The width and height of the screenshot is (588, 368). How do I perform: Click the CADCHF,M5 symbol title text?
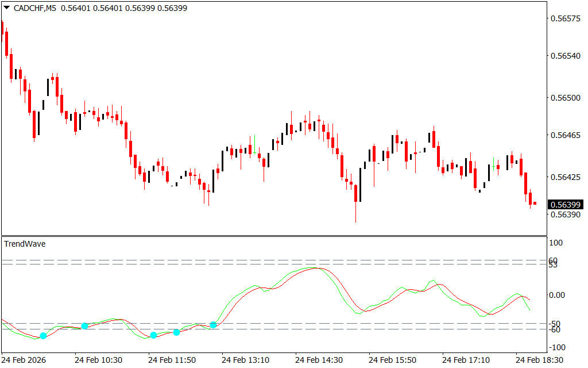pyautogui.click(x=34, y=8)
